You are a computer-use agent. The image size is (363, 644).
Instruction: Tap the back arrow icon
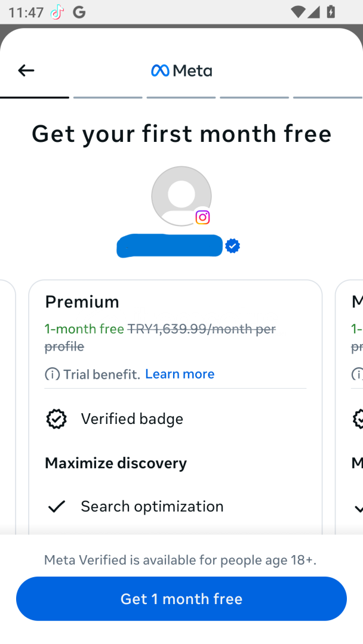26,71
